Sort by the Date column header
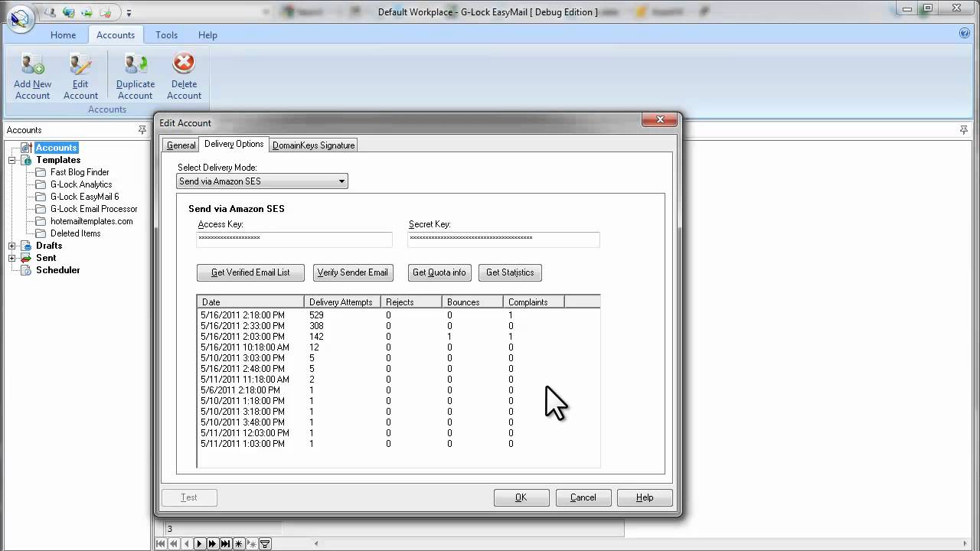This screenshot has width=980, height=551. click(250, 302)
